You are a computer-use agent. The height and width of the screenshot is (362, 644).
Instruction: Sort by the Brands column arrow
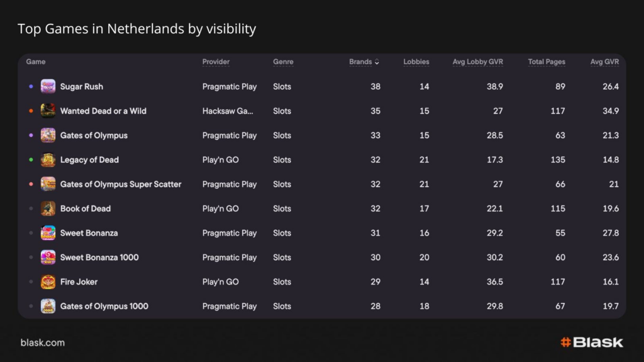point(377,62)
